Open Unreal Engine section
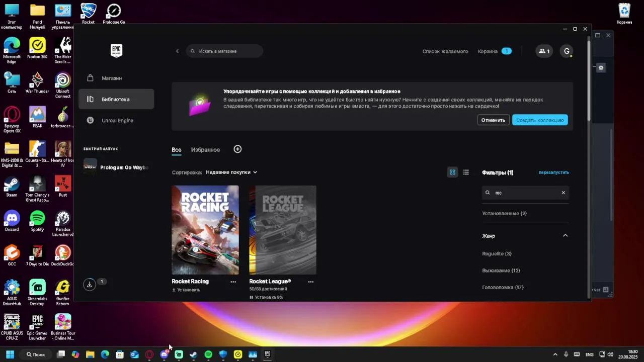 pyautogui.click(x=116, y=121)
